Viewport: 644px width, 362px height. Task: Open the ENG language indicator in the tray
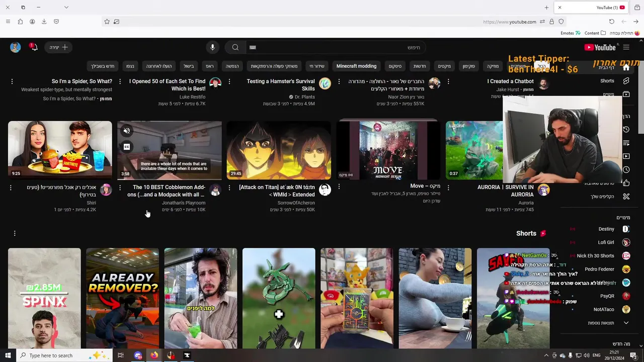596,355
